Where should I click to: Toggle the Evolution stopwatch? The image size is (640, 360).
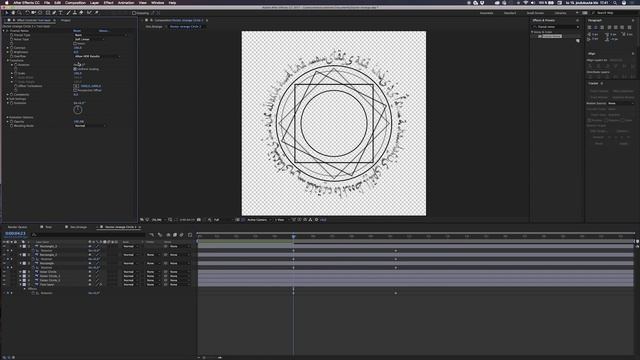[11, 103]
